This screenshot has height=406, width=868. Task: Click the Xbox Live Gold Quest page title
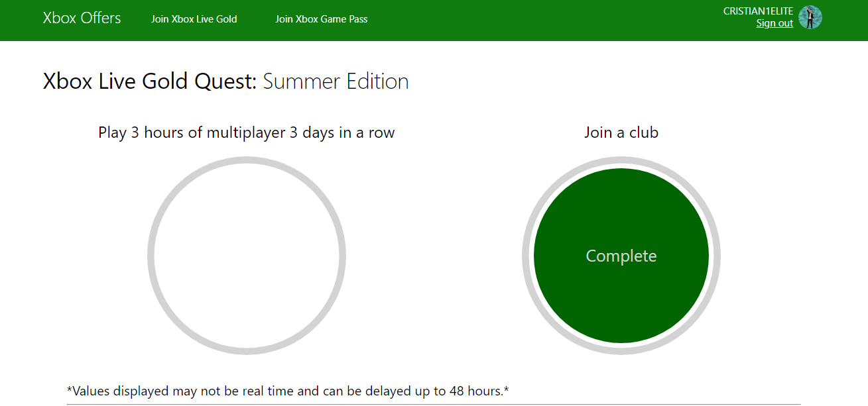[x=225, y=81]
